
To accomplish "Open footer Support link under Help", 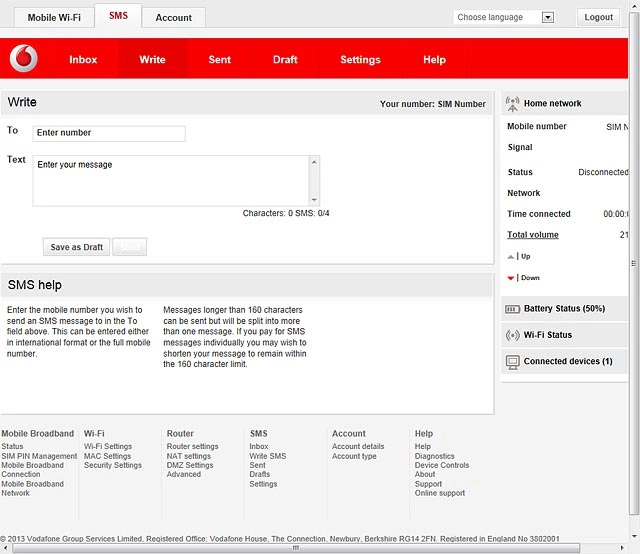I will pyautogui.click(x=428, y=484).
